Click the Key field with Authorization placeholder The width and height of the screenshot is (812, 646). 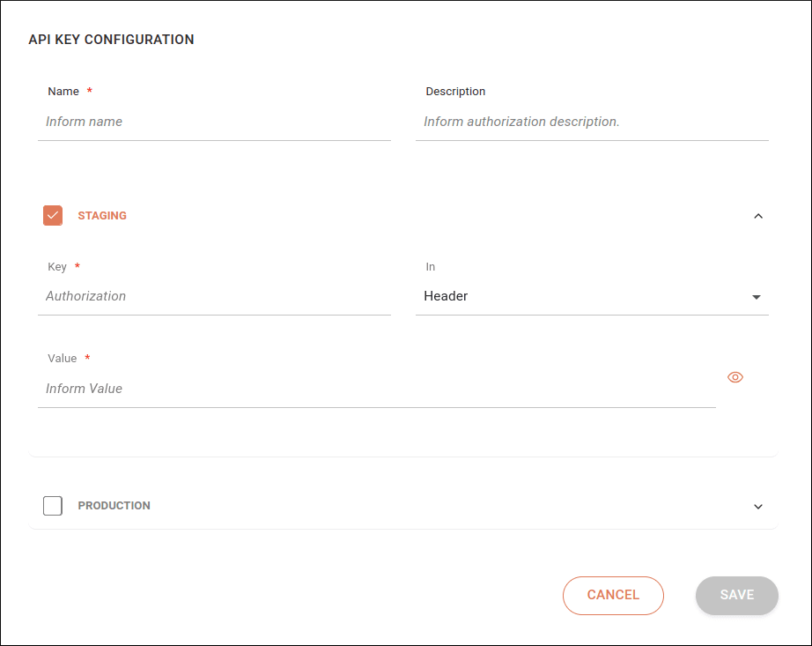pos(214,297)
